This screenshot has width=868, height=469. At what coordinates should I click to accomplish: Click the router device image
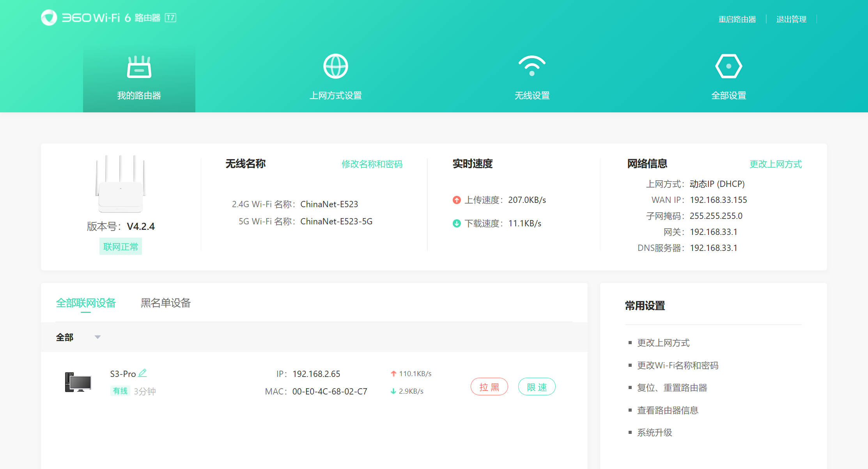[x=120, y=184]
